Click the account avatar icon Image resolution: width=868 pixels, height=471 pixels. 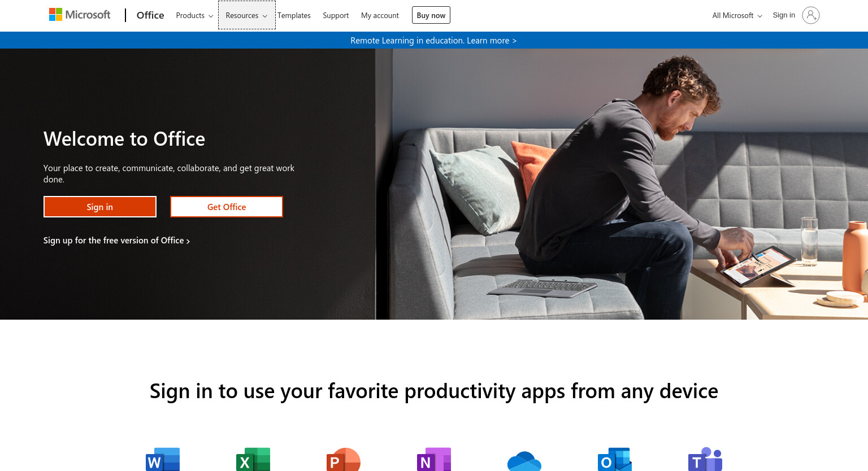(x=810, y=15)
